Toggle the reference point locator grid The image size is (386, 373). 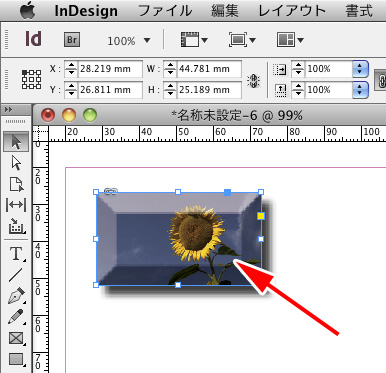coord(32,79)
